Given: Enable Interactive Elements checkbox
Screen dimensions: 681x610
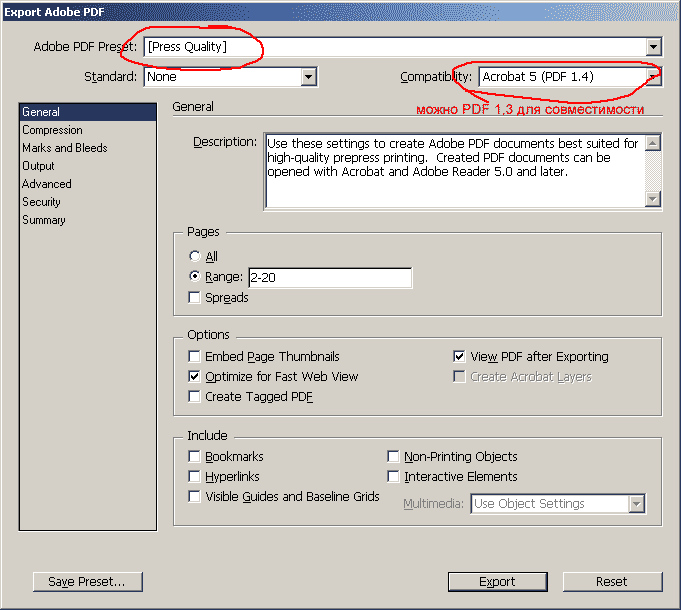Looking at the screenshot, I should click(393, 476).
